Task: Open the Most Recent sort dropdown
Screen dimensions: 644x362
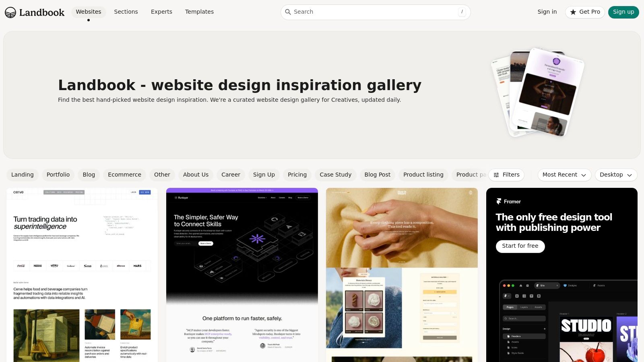Action: pyautogui.click(x=564, y=175)
